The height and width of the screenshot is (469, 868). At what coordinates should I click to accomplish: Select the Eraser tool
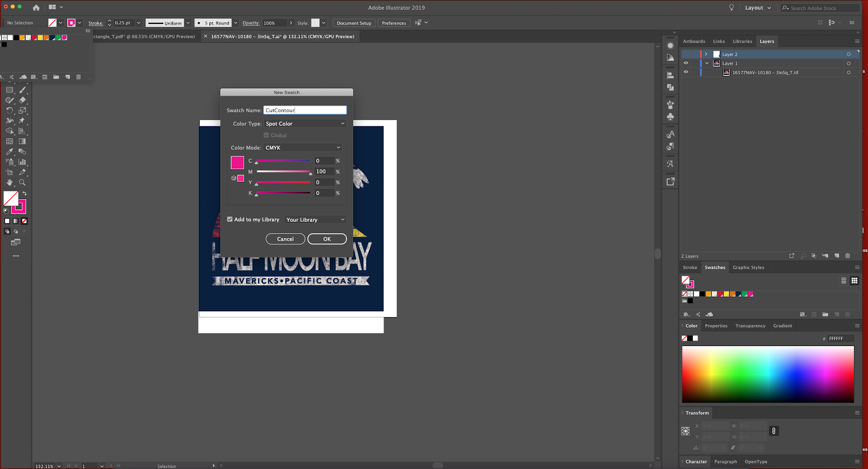tap(22, 100)
